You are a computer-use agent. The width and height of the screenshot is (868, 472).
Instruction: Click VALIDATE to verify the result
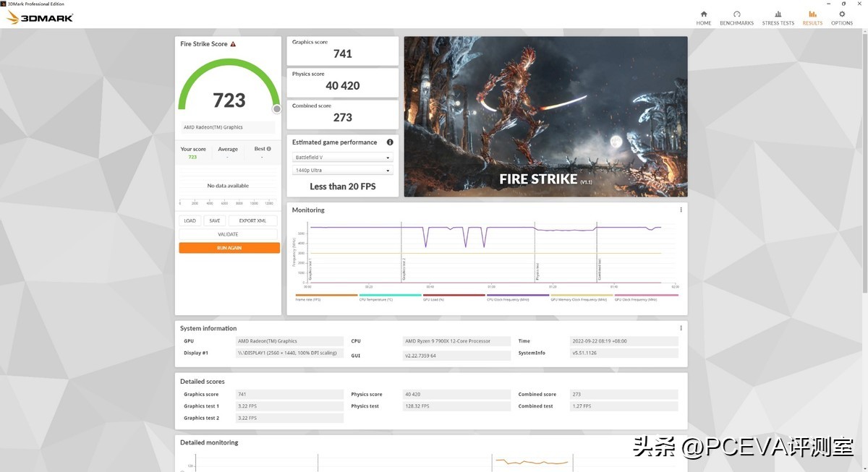229,233
